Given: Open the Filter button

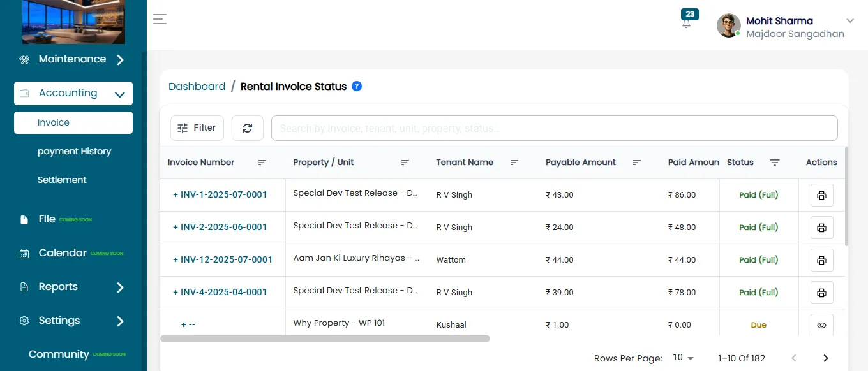Looking at the screenshot, I should [x=197, y=128].
